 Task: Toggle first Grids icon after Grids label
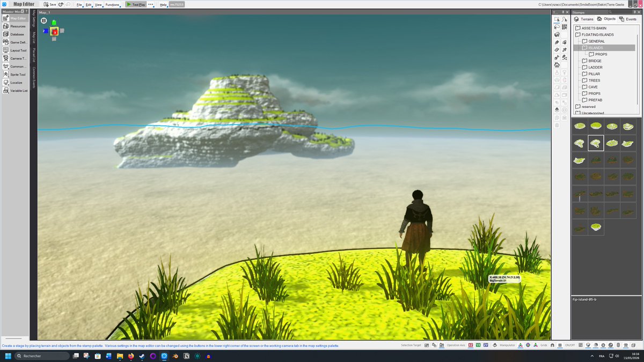[x=552, y=345]
